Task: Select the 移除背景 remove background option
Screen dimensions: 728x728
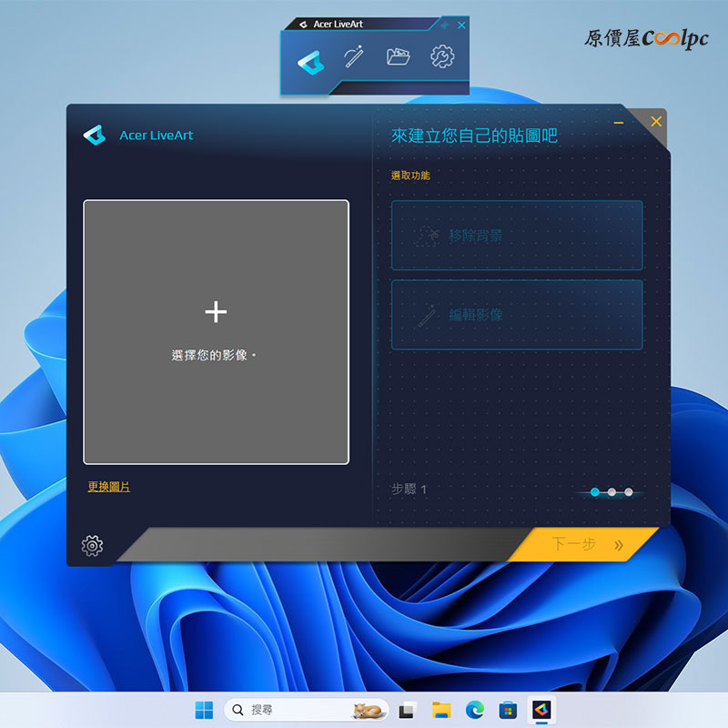Action: point(517,236)
